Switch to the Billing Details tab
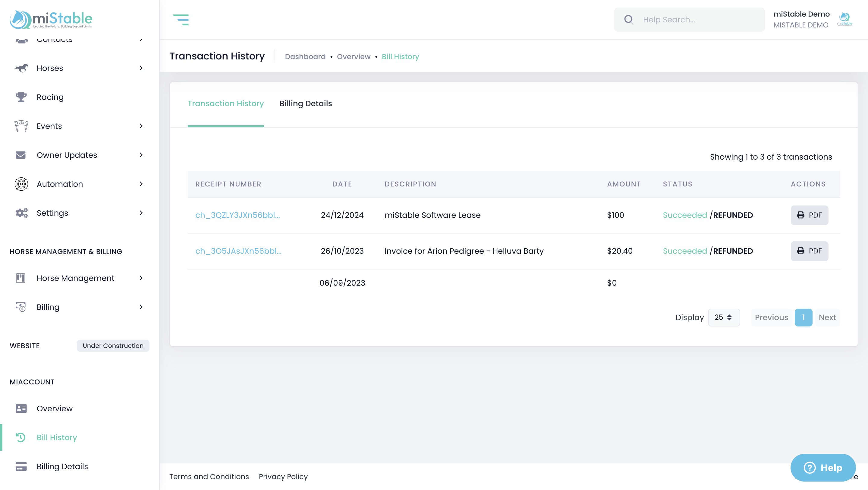This screenshot has height=490, width=868. [x=306, y=103]
